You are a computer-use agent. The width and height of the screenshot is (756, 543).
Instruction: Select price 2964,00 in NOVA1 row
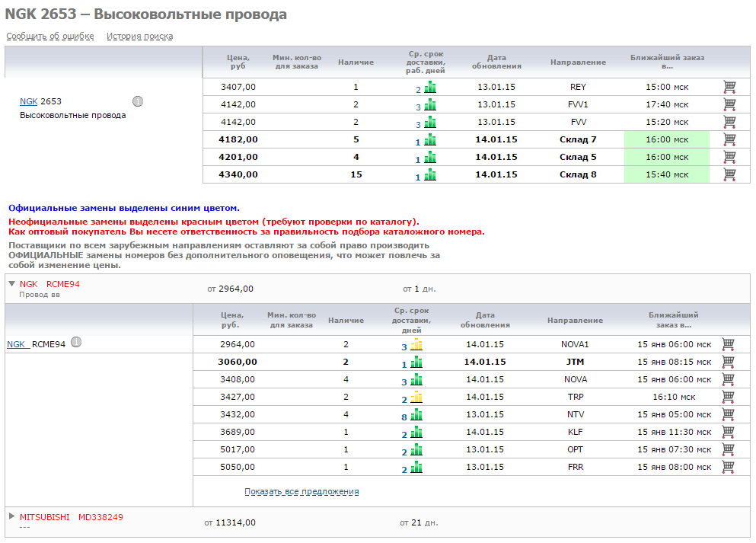tap(238, 344)
